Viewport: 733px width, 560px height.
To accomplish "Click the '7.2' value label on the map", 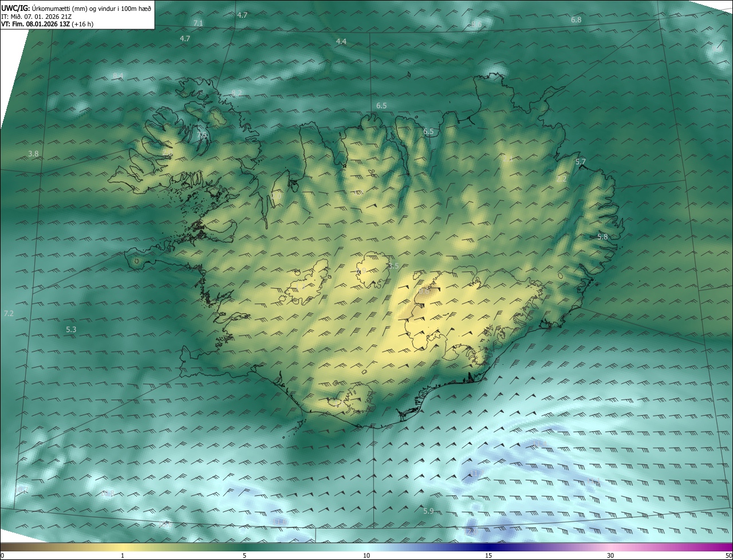I will (x=9, y=313).
